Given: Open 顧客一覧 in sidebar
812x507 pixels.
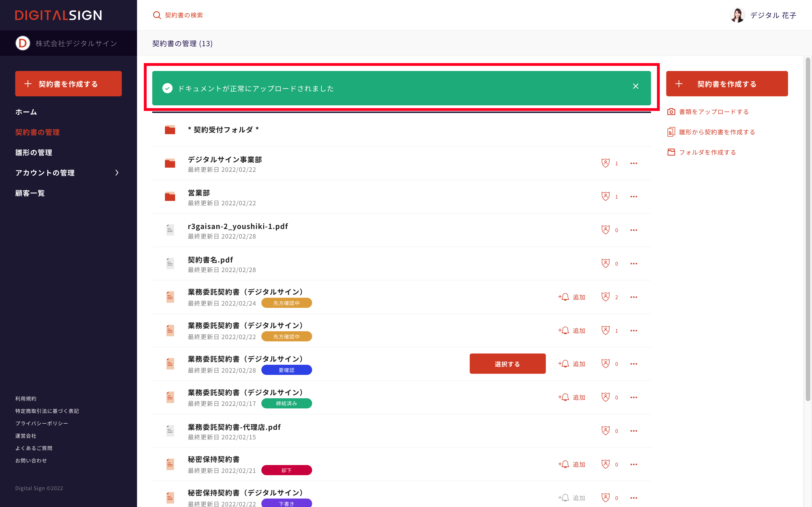Looking at the screenshot, I should (x=30, y=193).
